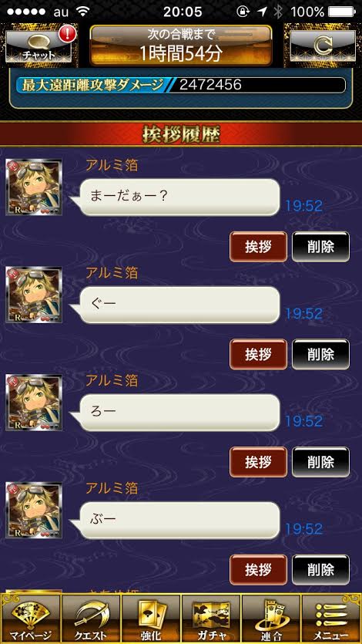Open マイページ fan icon
This screenshot has width=362, height=644.
[30, 619]
